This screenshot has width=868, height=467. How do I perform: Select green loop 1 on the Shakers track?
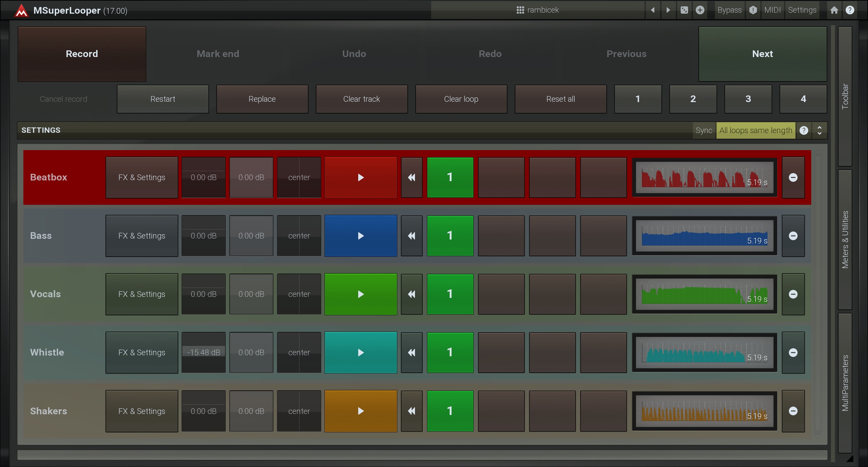tap(450, 411)
